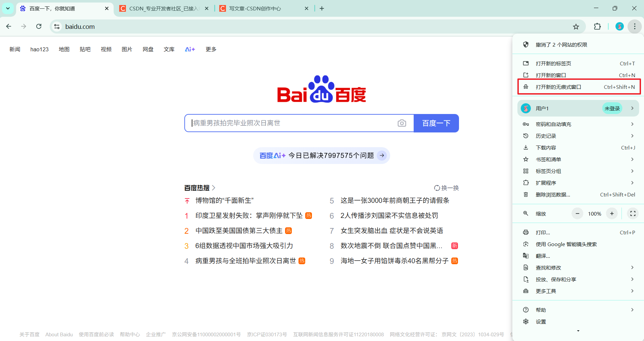Expand 扩展程序 submenu
This screenshot has height=341, width=644.
click(578, 183)
